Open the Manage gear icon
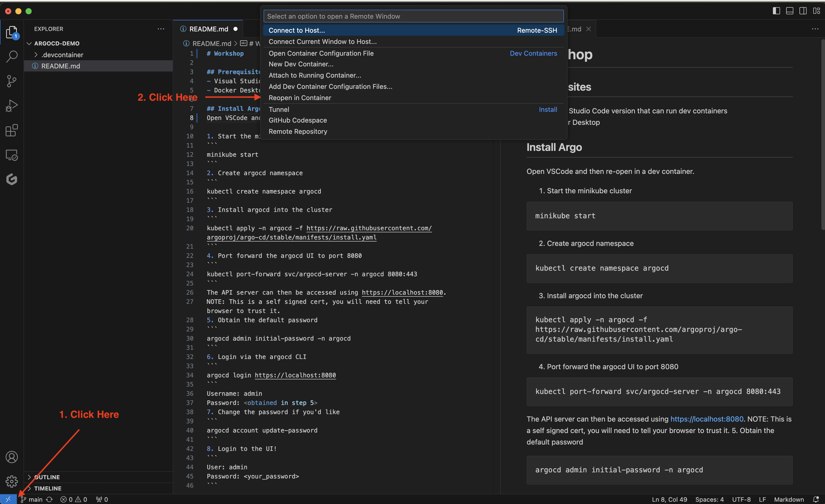The image size is (825, 504). coord(12,481)
